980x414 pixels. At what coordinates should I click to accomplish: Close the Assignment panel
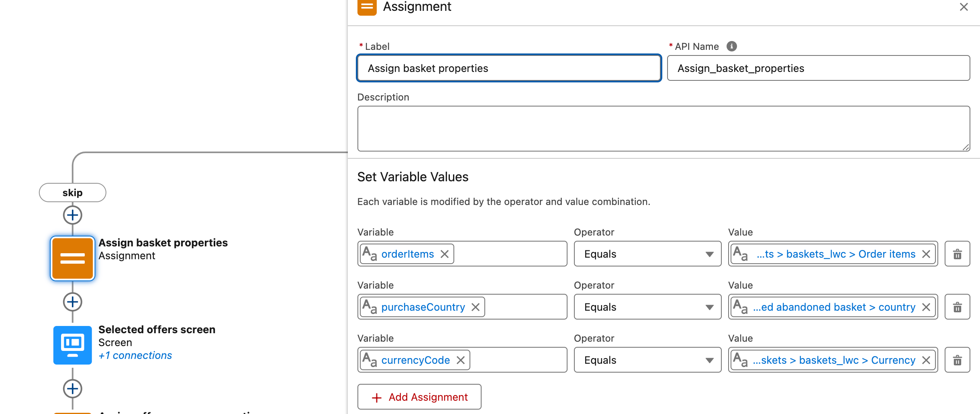pyautogui.click(x=964, y=7)
